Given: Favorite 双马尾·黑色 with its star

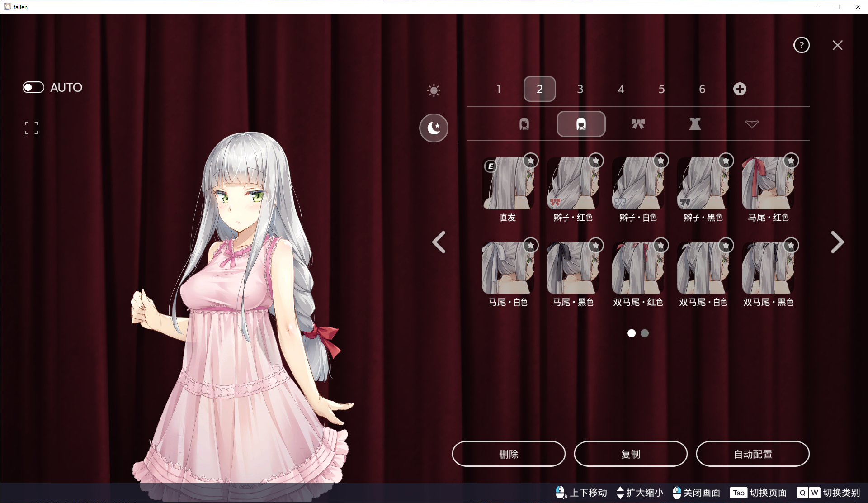Looking at the screenshot, I should coord(791,245).
